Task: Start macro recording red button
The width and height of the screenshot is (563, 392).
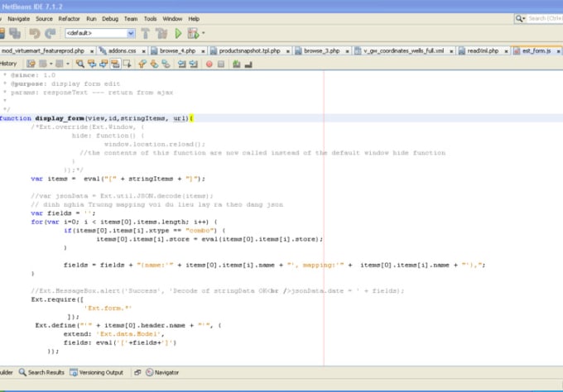Action: [x=209, y=65]
